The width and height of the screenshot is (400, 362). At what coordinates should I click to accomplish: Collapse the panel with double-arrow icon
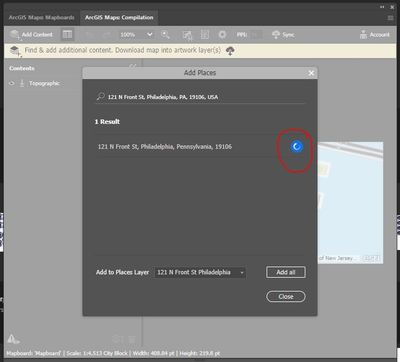point(382,7)
